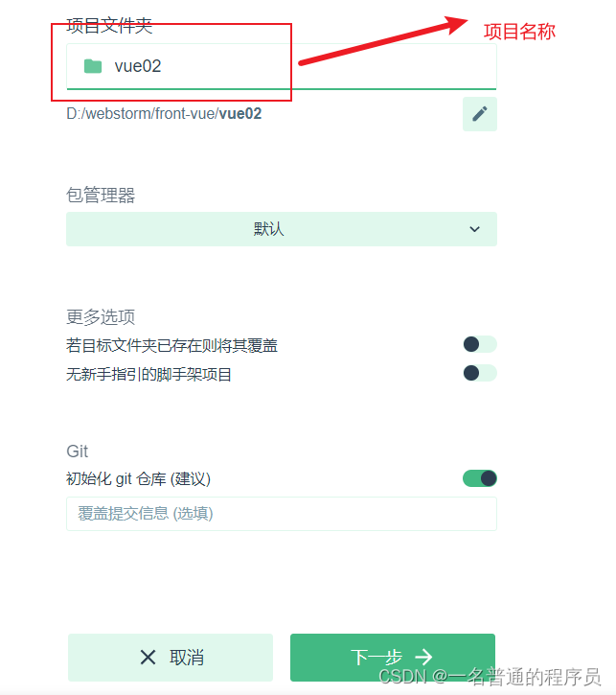Click the 覆盖提交信息 (选填) input field
The height and width of the screenshot is (695, 616).
click(282, 514)
